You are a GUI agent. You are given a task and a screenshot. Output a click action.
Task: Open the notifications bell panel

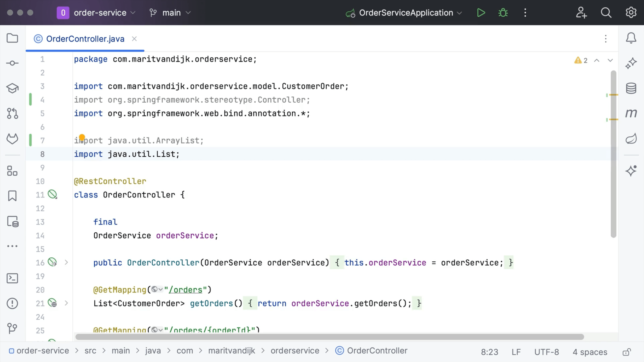click(631, 38)
